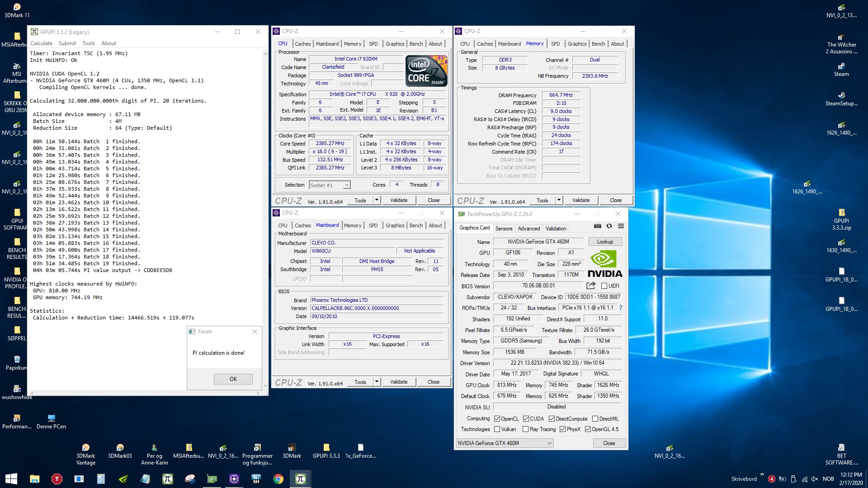Open the Tools menu in GPUPI

point(89,43)
